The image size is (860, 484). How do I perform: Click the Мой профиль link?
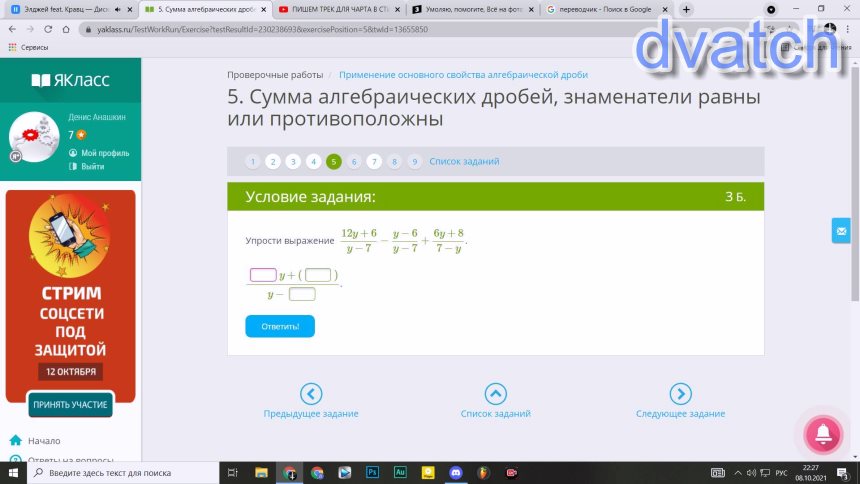pyautogui.click(x=104, y=153)
